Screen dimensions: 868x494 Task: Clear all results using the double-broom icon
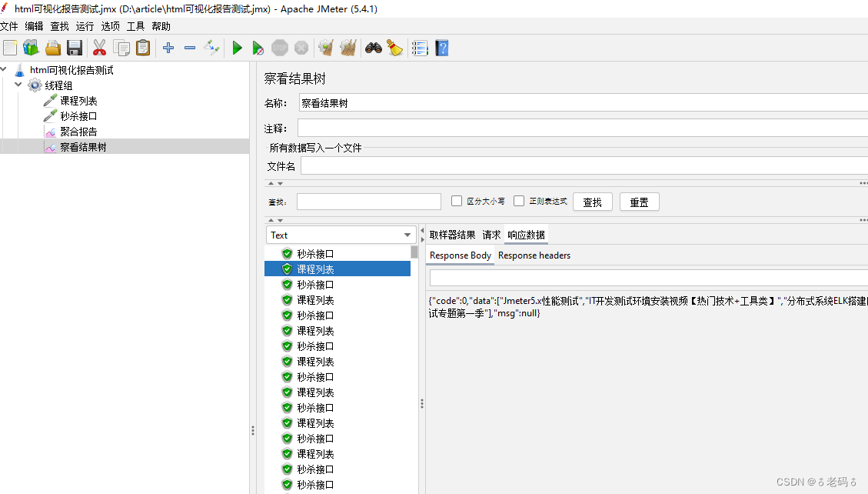click(x=348, y=47)
